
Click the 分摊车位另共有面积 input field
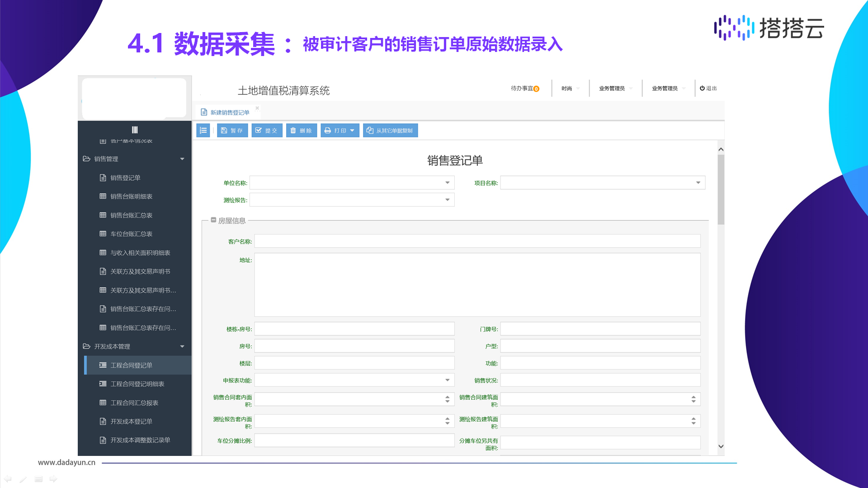pos(600,443)
